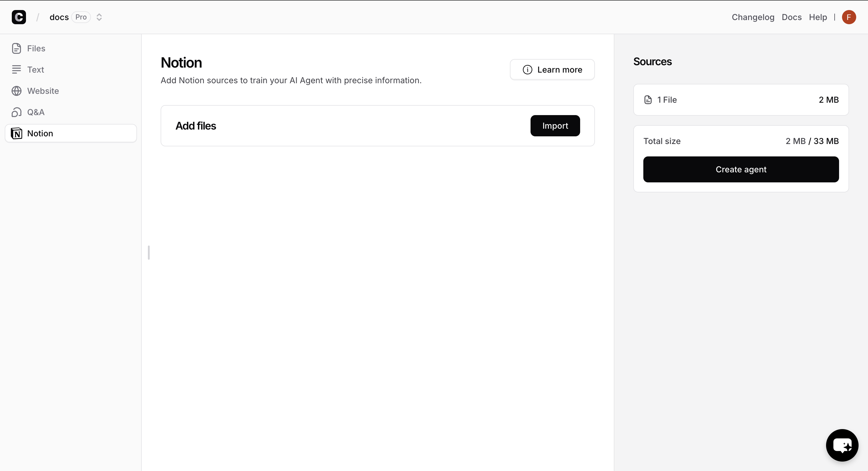Open the Docs page
Viewport: 868px width, 471px height.
(x=792, y=17)
